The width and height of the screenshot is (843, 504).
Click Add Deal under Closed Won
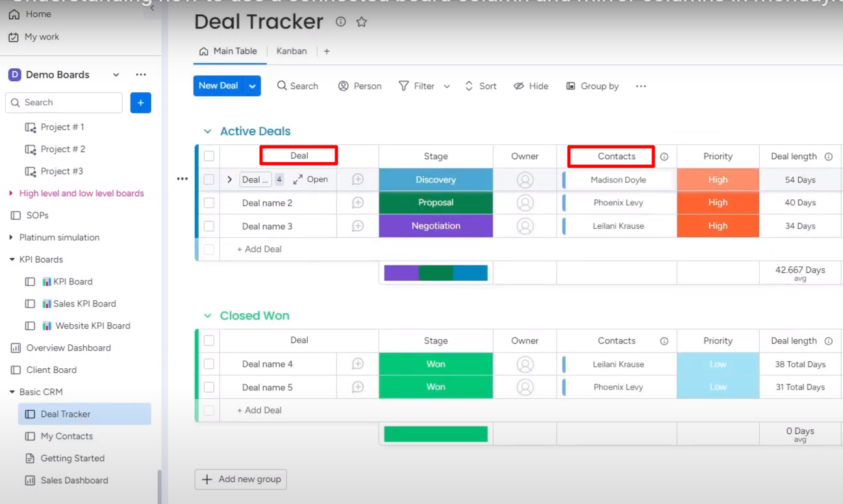click(x=260, y=410)
